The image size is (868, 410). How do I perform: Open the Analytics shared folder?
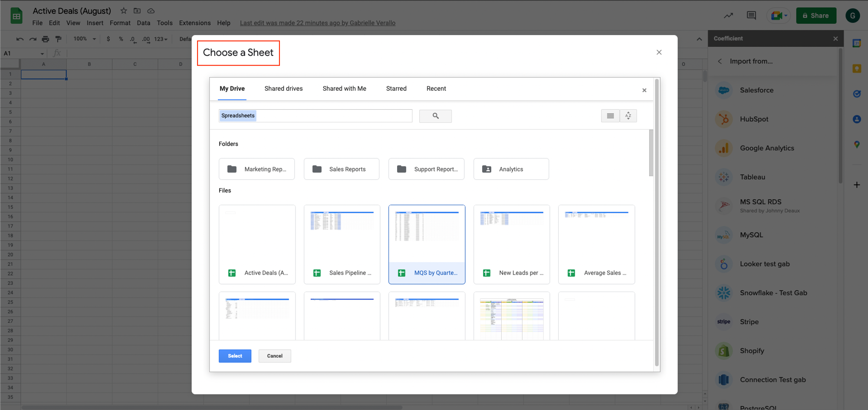tap(511, 169)
